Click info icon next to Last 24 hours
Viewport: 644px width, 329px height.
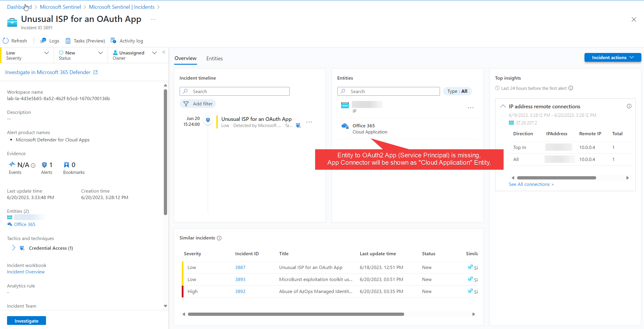571,88
